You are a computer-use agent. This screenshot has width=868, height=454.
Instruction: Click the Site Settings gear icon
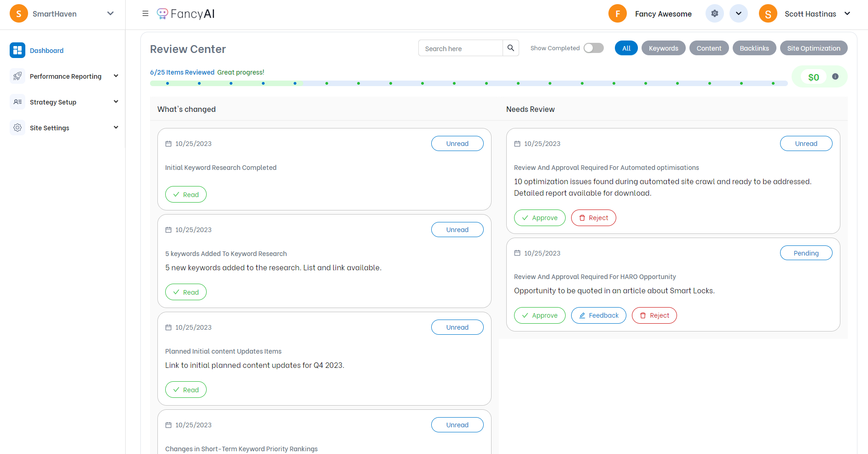coord(17,128)
